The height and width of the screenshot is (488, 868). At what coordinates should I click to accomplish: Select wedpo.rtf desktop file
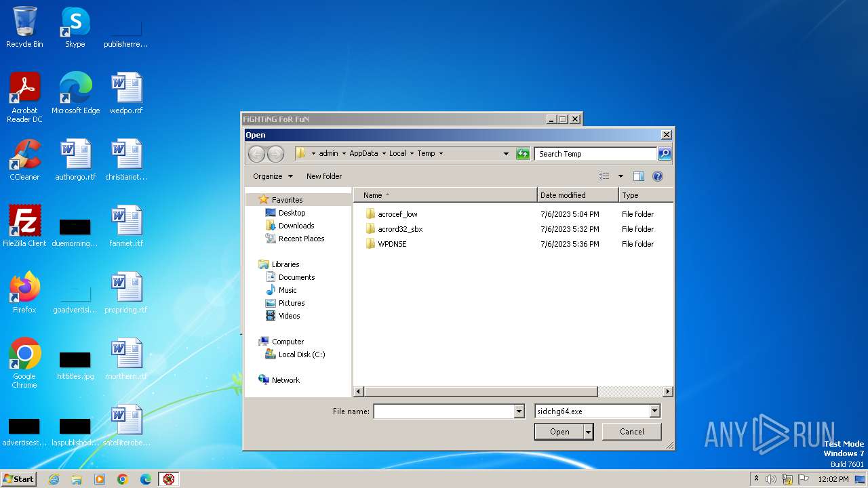coord(126,94)
